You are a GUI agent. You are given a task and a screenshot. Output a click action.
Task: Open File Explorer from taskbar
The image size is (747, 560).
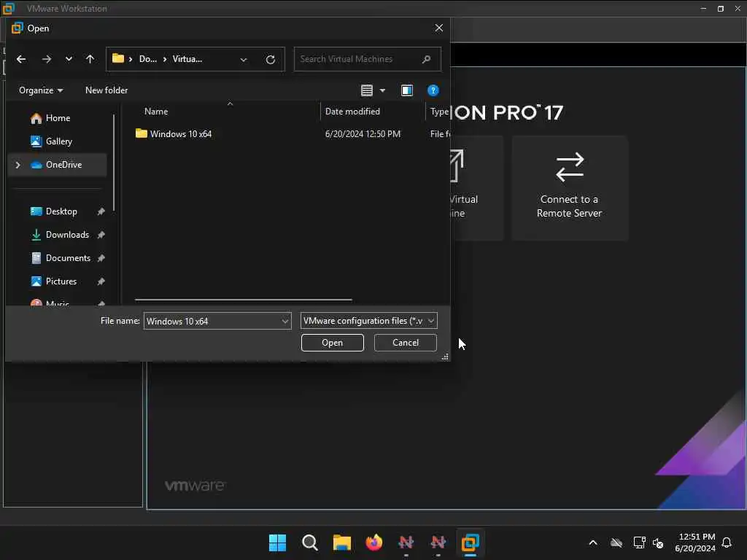[x=341, y=542]
